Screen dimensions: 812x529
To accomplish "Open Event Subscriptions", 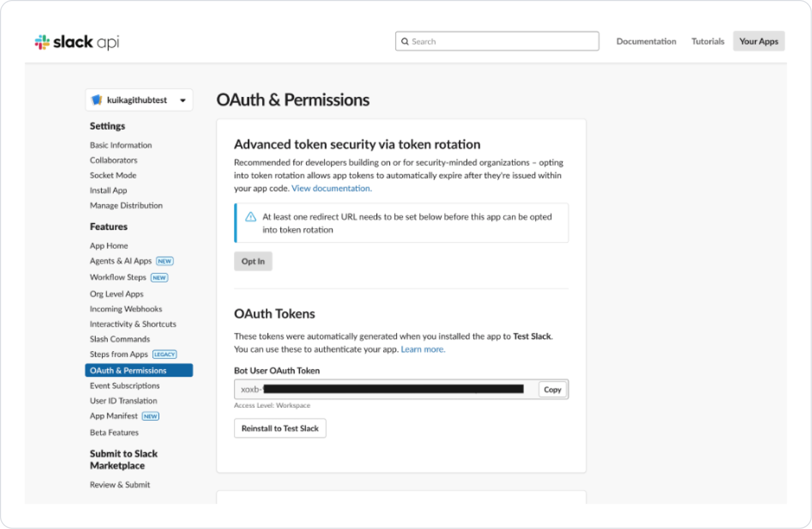I will [x=124, y=385].
